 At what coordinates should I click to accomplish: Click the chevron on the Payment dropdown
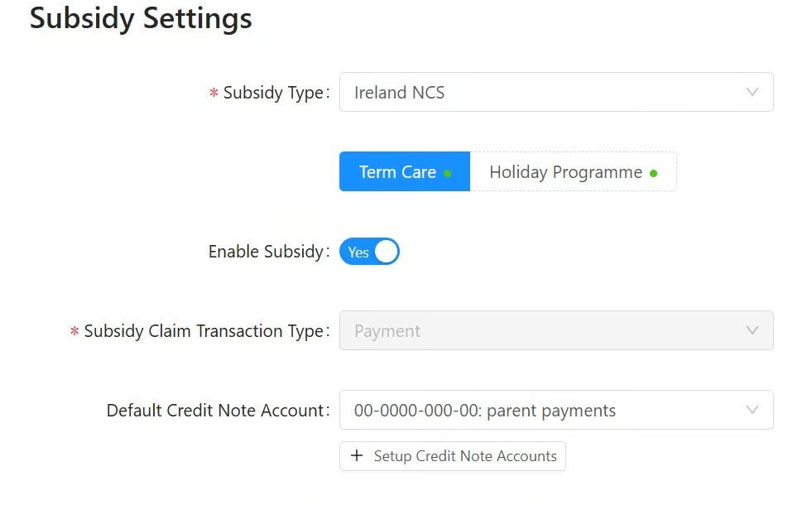(x=752, y=330)
